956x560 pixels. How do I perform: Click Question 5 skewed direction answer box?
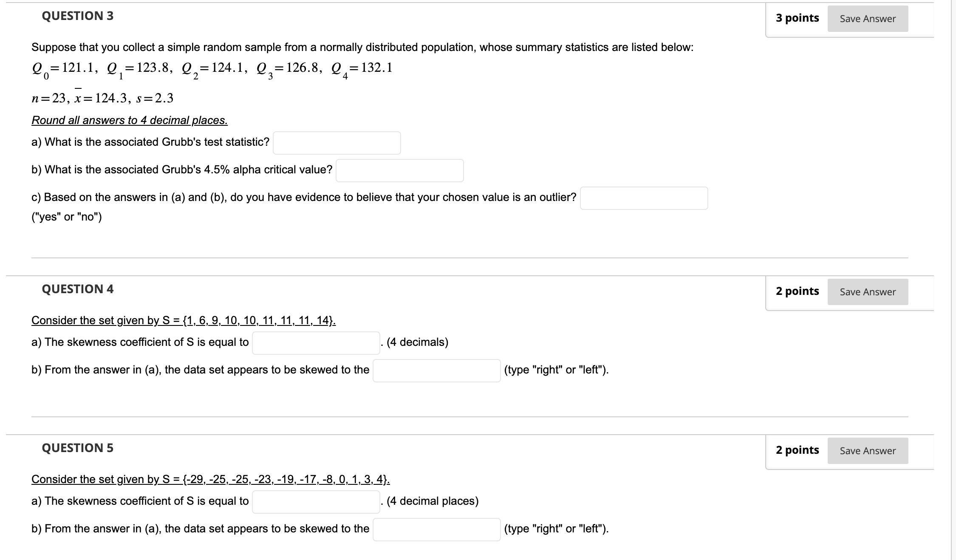437,529
